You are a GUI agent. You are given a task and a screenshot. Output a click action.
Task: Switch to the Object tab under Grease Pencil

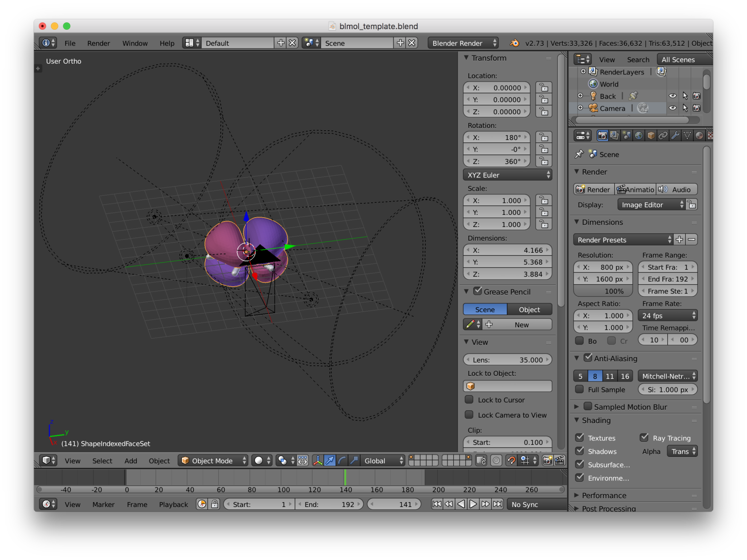tap(529, 309)
